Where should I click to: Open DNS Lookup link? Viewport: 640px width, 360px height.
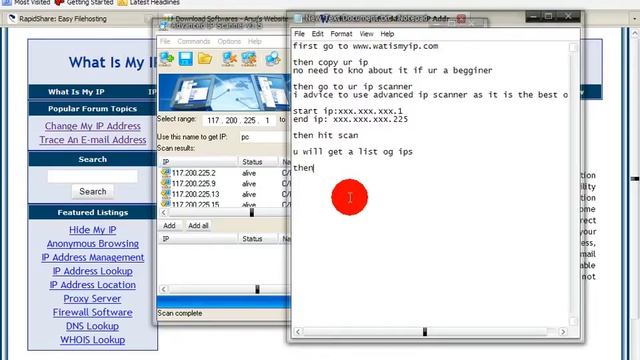coord(93,326)
